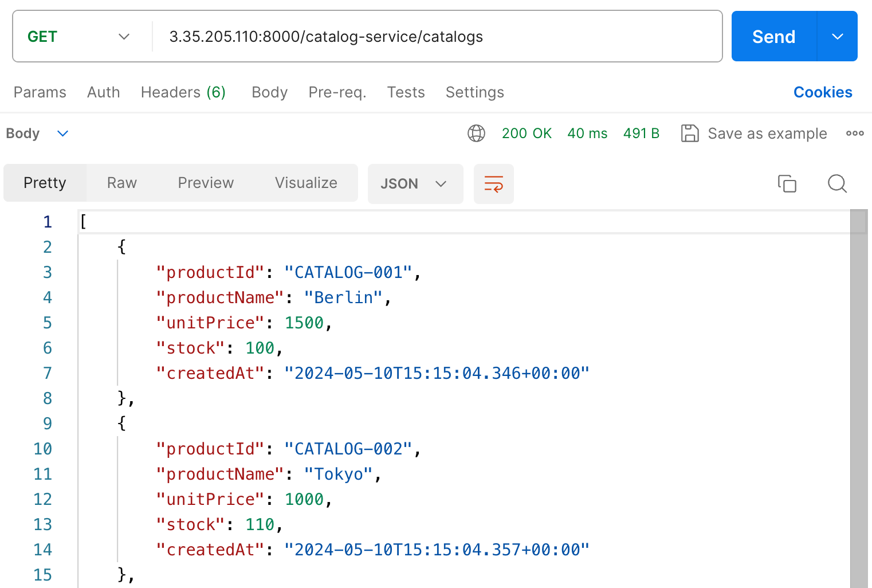Select the Visualize view tab
The image size is (872, 588).
(x=306, y=183)
